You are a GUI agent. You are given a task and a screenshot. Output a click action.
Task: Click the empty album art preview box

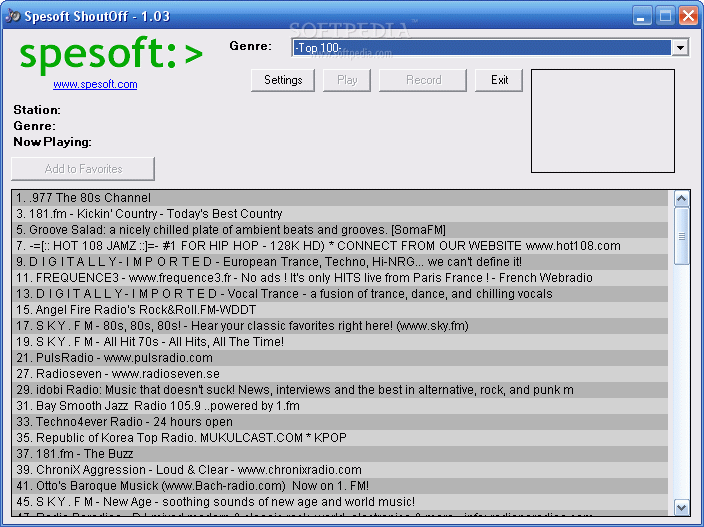click(x=603, y=121)
